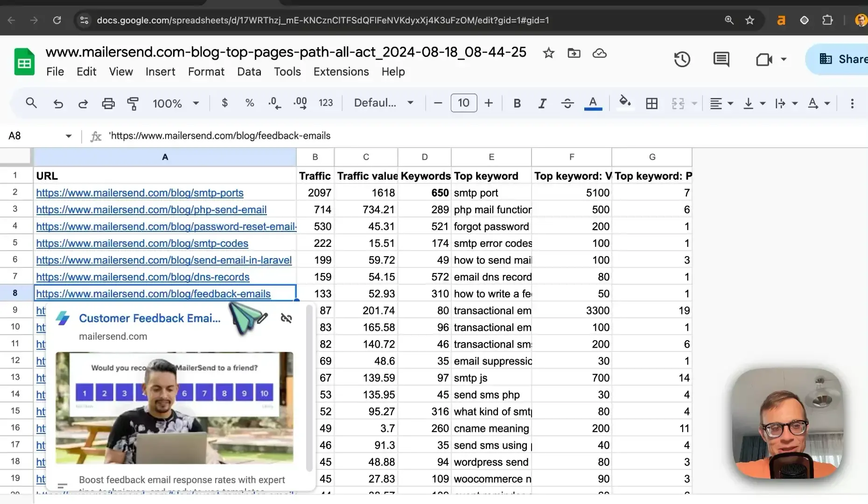This screenshot has height=504, width=868.
Task: Edit link pencil icon in preview card
Action: 262,318
